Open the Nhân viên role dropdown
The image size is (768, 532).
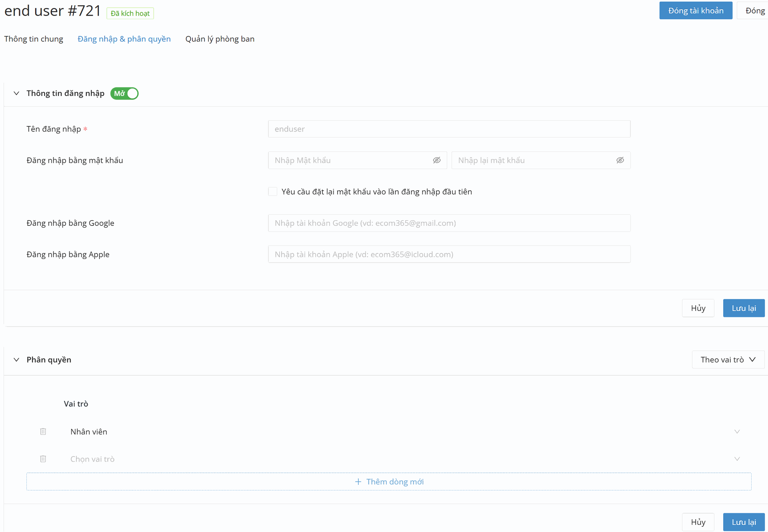737,432
